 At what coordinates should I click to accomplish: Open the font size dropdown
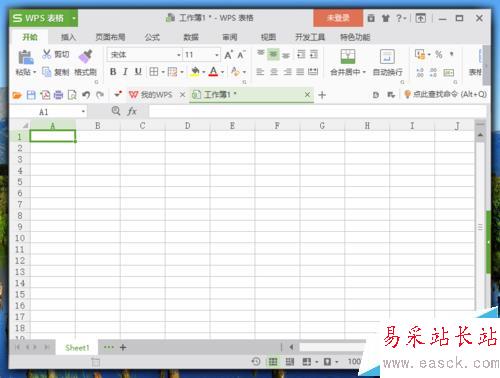click(x=217, y=55)
